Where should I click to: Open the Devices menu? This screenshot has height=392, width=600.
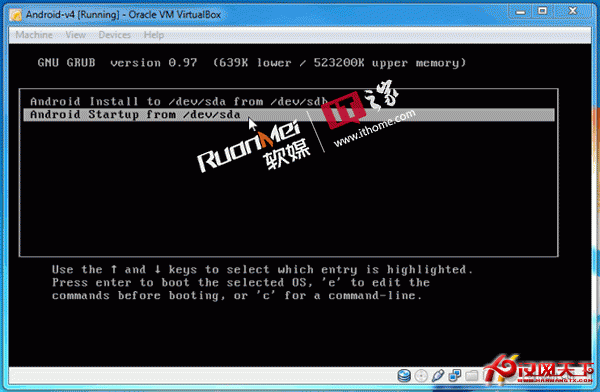(114, 35)
